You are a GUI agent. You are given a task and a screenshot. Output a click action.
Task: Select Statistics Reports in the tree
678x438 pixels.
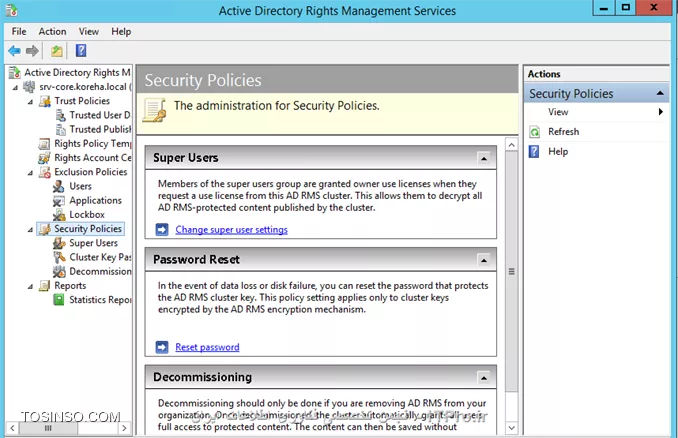coord(100,300)
